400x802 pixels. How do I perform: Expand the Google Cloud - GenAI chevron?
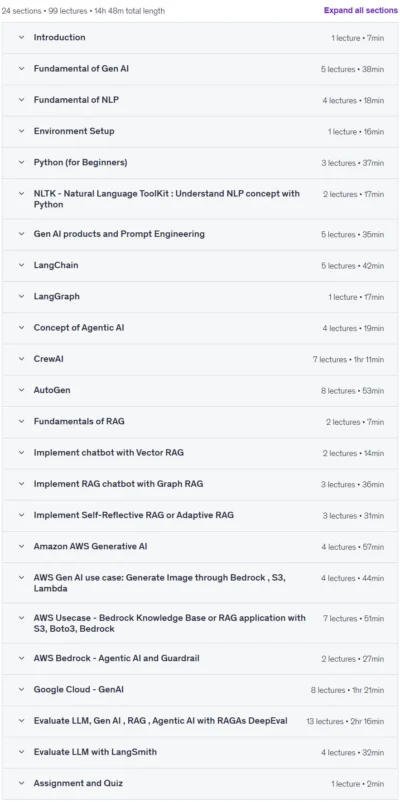pyautogui.click(x=21, y=689)
